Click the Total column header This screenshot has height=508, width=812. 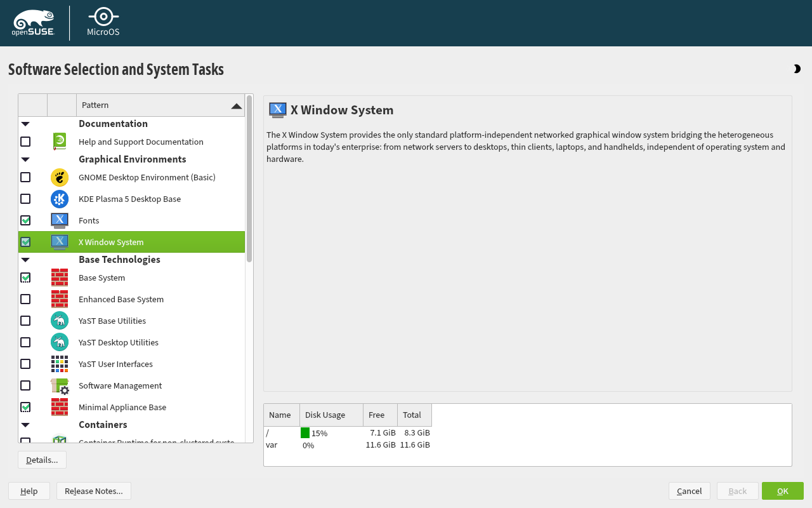(x=415, y=415)
